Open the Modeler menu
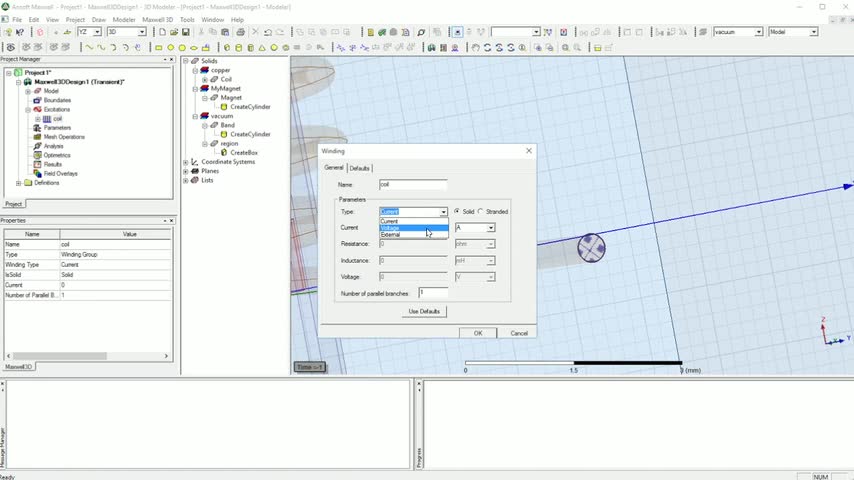This screenshot has width=854, height=480. click(x=124, y=19)
